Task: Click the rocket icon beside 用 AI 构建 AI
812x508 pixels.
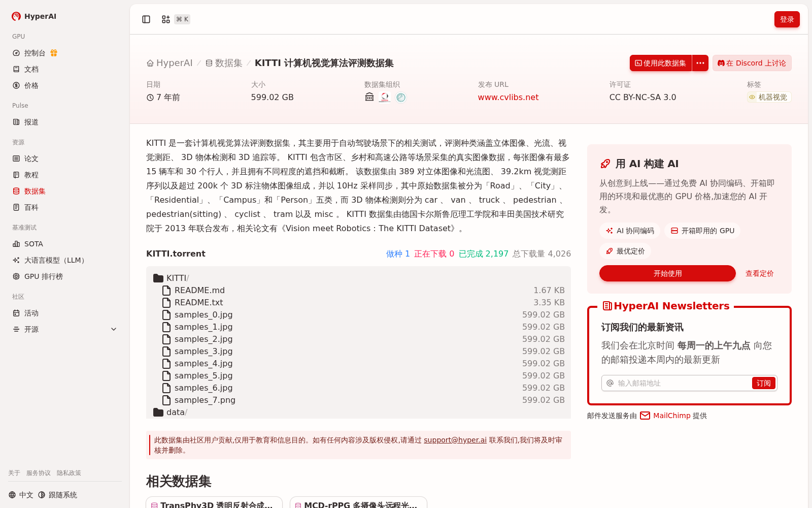Action: click(x=605, y=164)
